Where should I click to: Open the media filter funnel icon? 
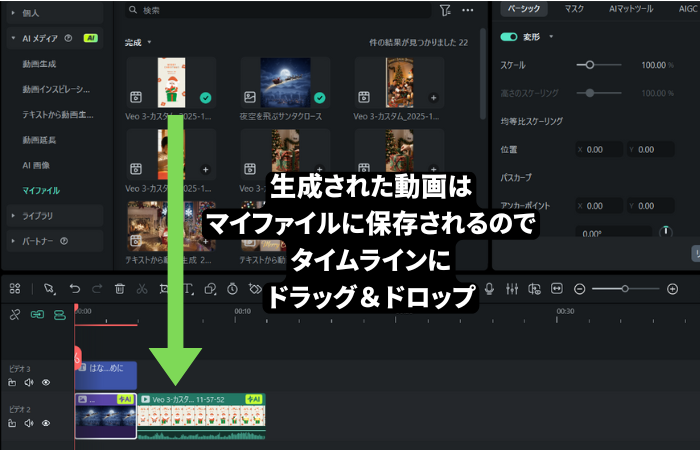[445, 10]
